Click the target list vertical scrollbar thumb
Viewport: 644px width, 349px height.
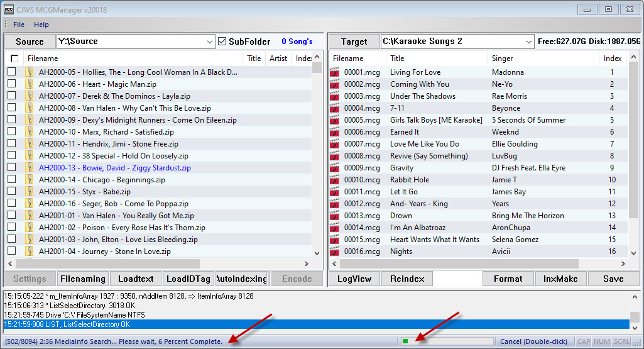(x=633, y=141)
